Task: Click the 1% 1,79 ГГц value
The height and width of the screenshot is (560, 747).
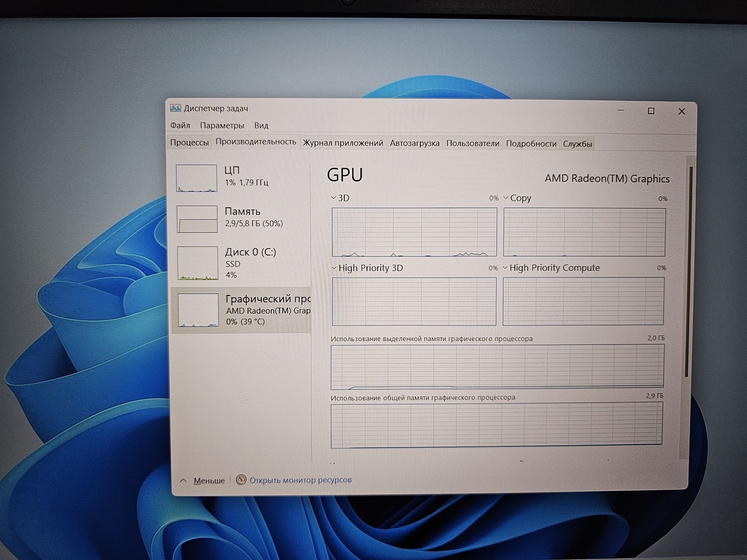Action: (x=247, y=183)
